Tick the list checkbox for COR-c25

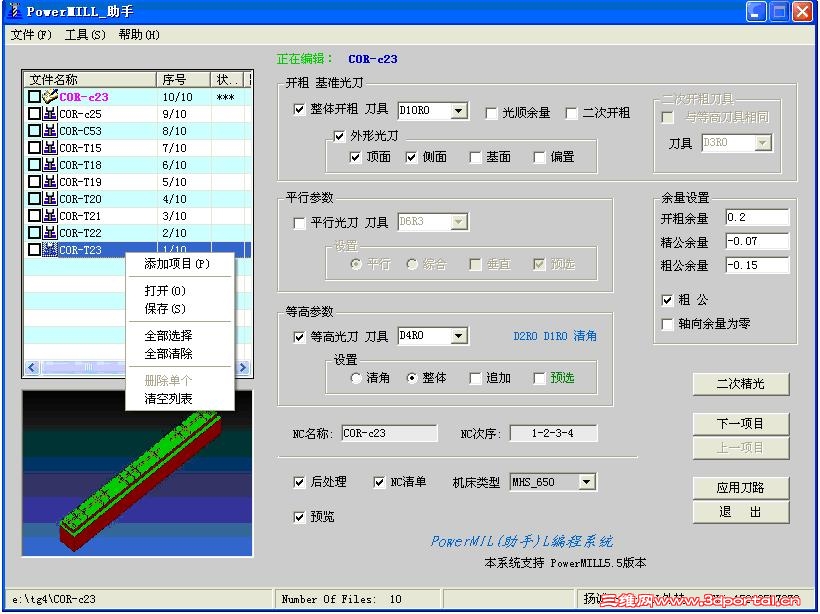click(34, 113)
